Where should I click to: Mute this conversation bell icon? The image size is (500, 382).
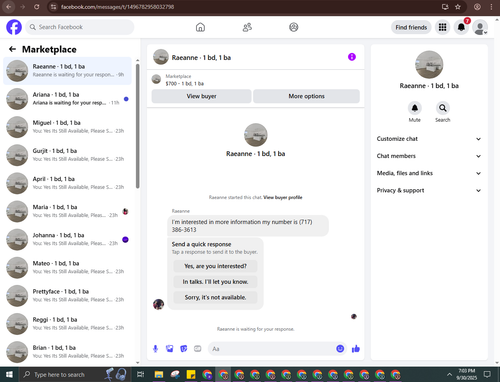[x=415, y=108]
